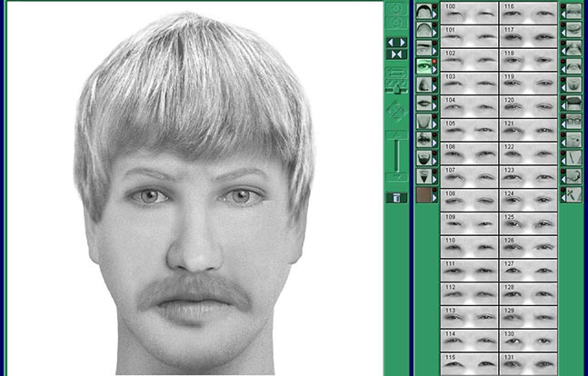Open the eyeglasses category icon
This screenshot has width=588, height=376.
573,121
